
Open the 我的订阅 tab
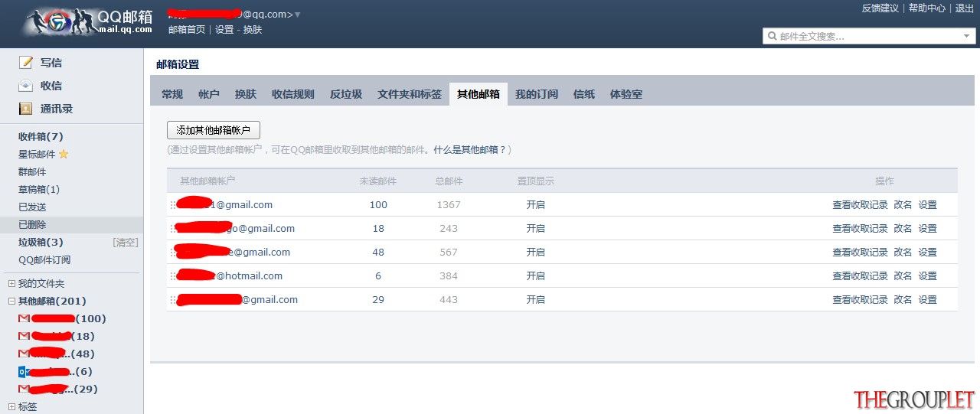pos(537,94)
